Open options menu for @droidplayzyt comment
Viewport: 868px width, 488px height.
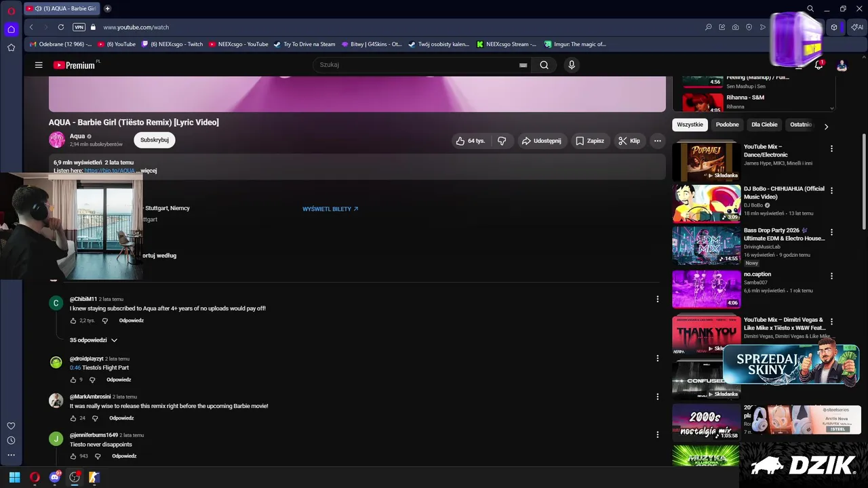pyautogui.click(x=657, y=358)
